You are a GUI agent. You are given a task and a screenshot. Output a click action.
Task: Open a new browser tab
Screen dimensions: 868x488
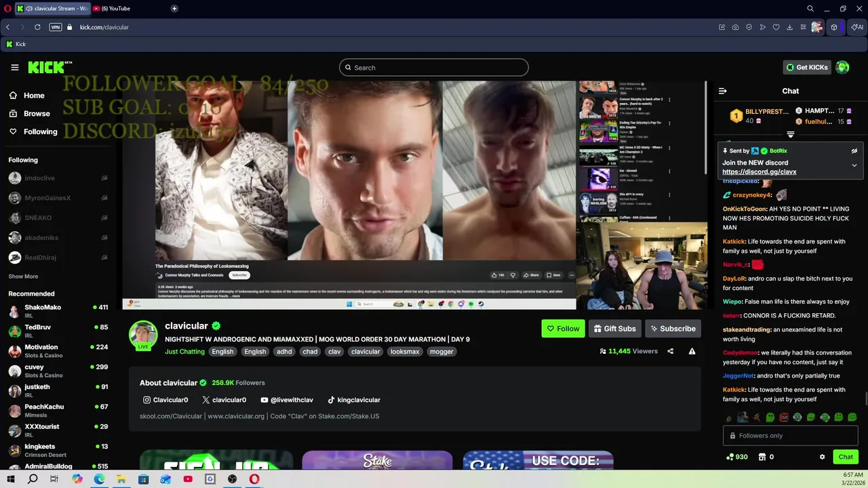pyautogui.click(x=174, y=8)
